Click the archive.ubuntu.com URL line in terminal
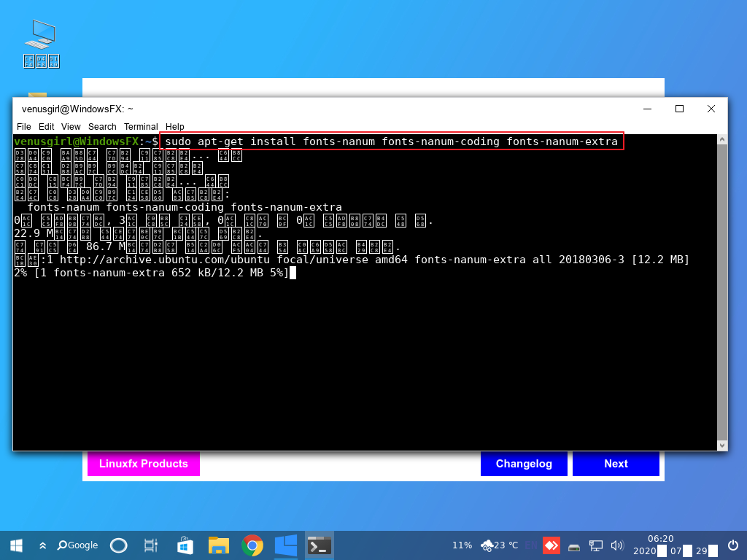Viewport: 747px width, 560px height. 352,260
